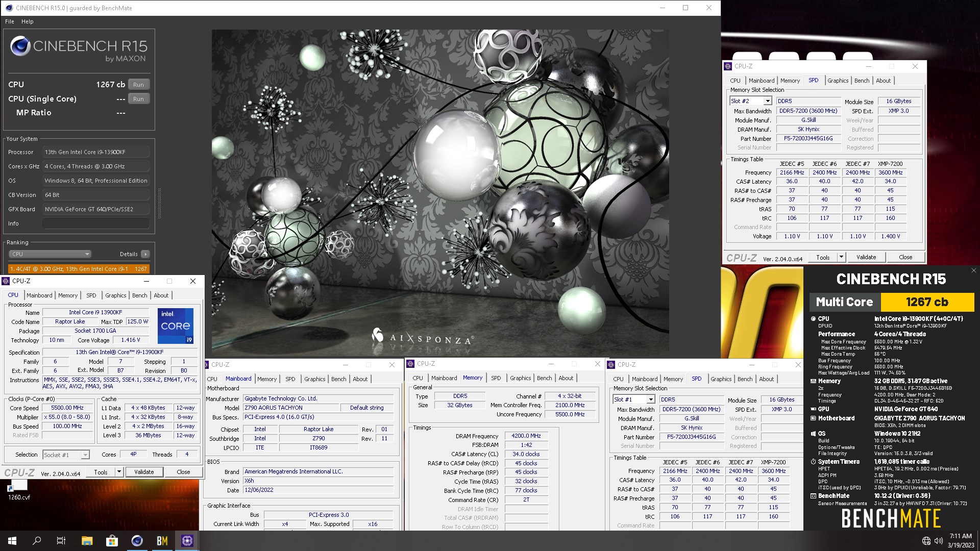Open Windows Start menu
Viewport: 980px width, 551px height.
tap(12, 541)
